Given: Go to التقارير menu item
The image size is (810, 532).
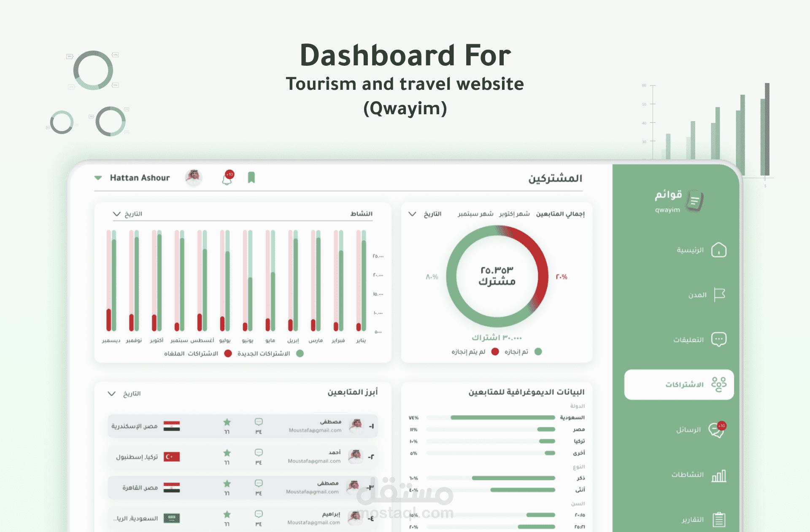Looking at the screenshot, I should point(693,519).
